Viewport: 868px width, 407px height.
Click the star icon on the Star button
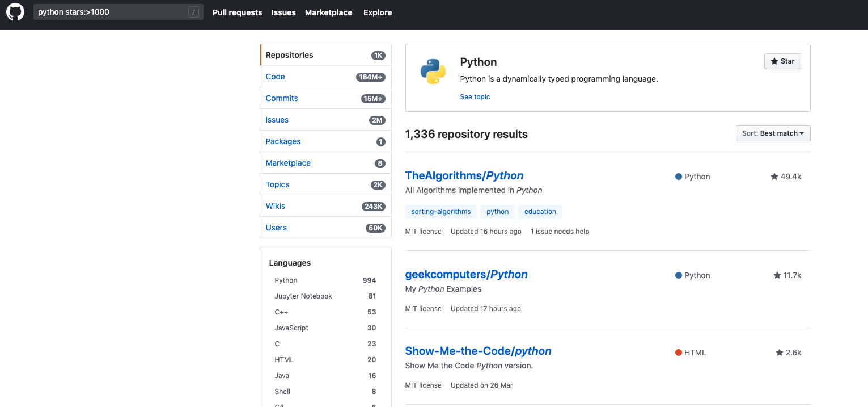click(774, 61)
